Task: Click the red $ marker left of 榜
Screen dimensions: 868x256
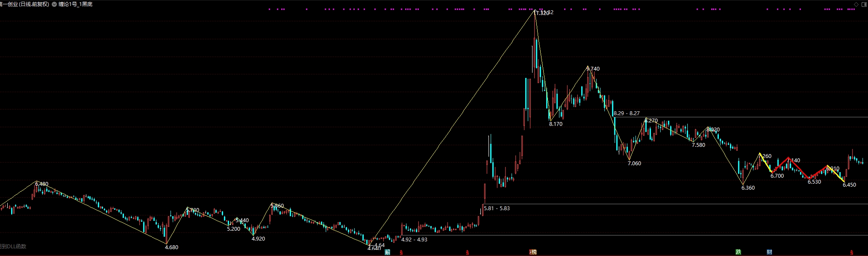Action: (x=468, y=253)
